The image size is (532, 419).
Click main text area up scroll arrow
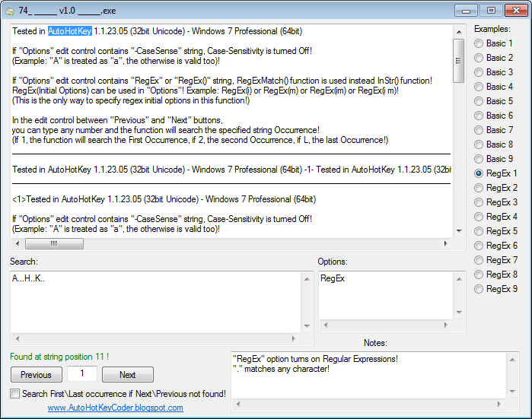tap(459, 32)
